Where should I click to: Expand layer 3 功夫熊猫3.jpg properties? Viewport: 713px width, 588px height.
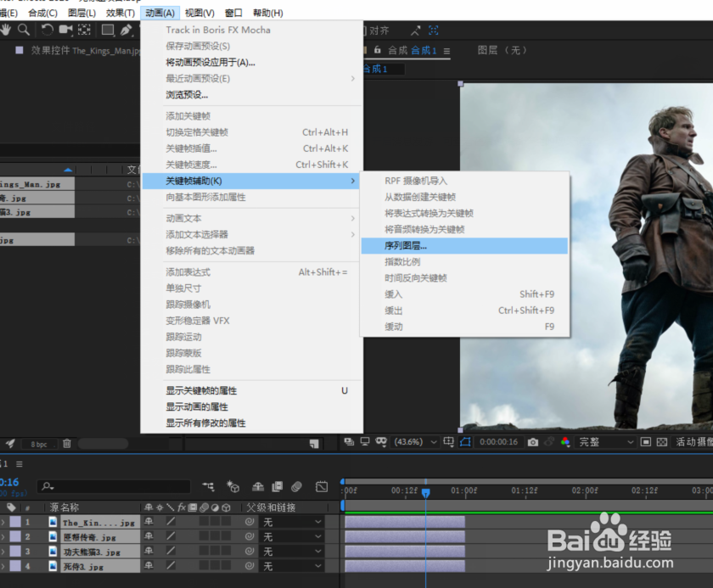3,552
